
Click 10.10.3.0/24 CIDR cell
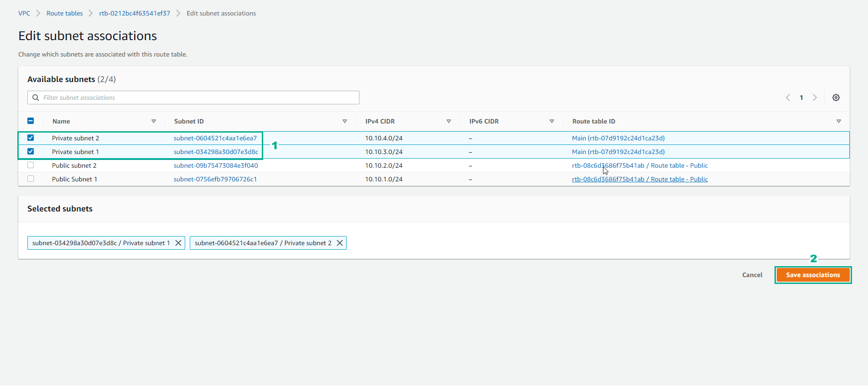(x=384, y=152)
